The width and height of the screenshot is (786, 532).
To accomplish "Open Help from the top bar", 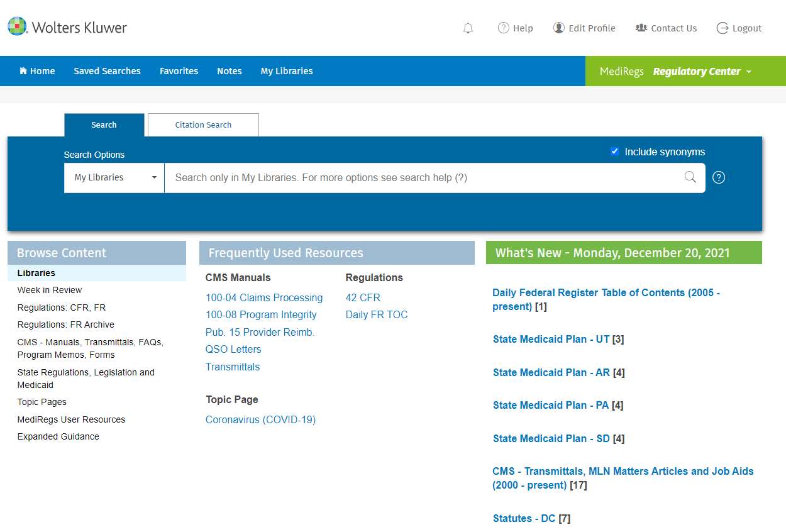I will 515,28.
